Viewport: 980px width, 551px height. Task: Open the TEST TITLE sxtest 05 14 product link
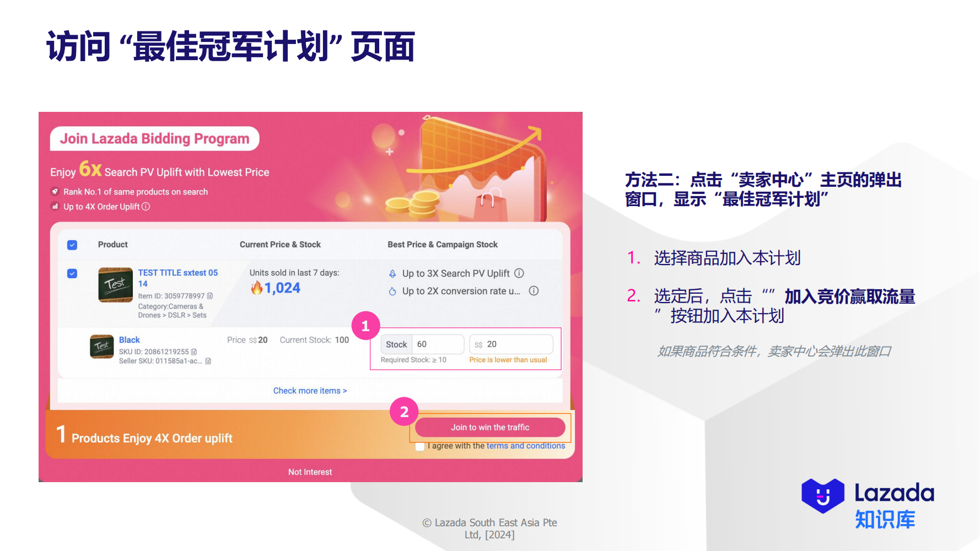[x=177, y=278]
